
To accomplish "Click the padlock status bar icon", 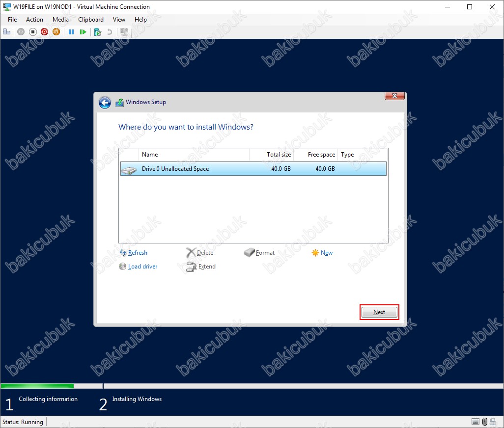I will coord(493,421).
